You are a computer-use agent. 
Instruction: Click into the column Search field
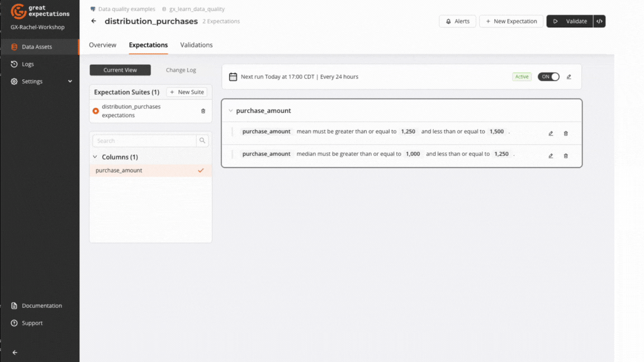pyautogui.click(x=144, y=141)
